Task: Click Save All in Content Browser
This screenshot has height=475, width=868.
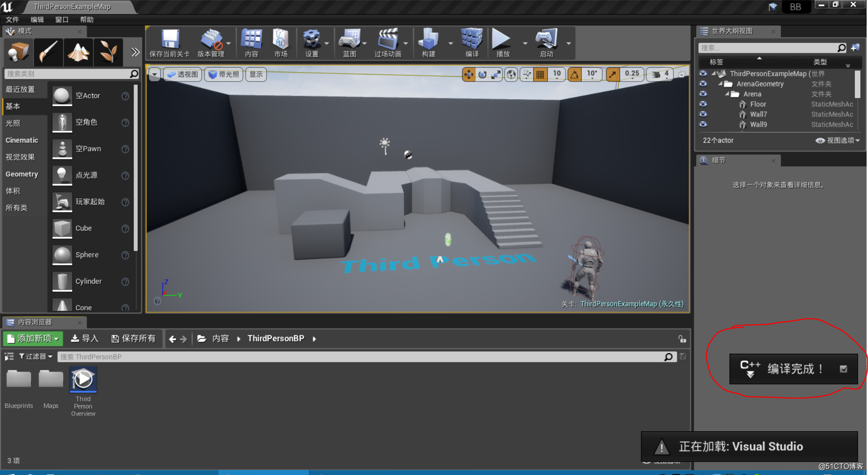Action: (x=133, y=338)
